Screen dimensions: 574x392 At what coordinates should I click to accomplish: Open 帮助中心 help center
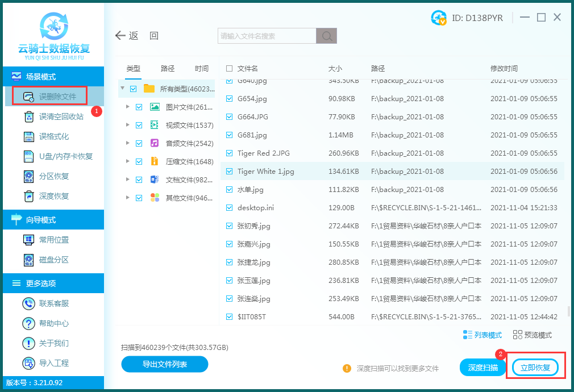(46, 324)
